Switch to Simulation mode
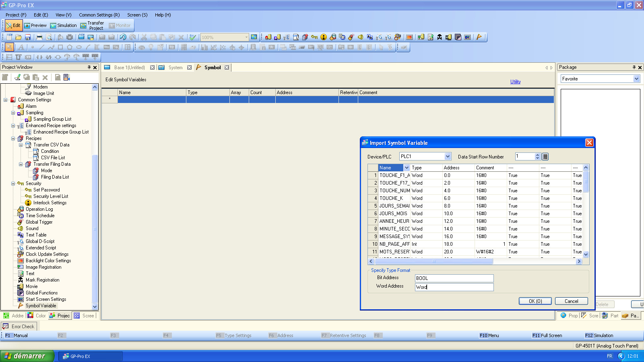The height and width of the screenshot is (362, 644). tap(63, 25)
